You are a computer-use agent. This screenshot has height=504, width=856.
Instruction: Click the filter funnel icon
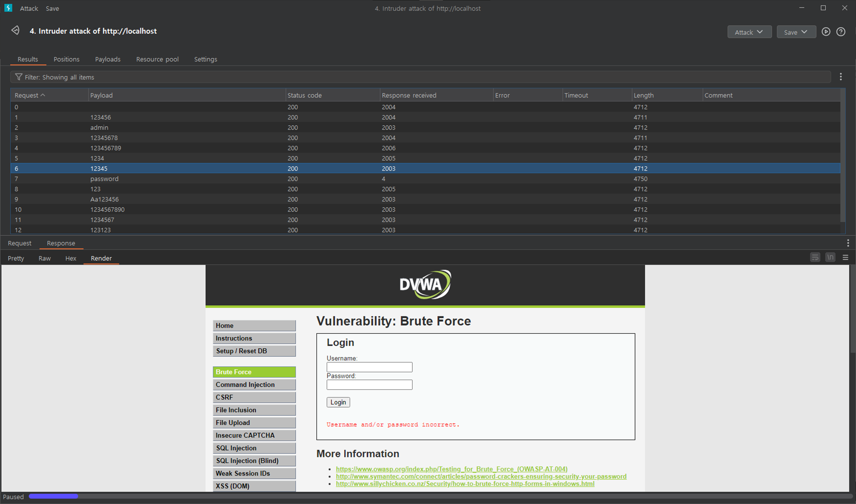[18, 77]
